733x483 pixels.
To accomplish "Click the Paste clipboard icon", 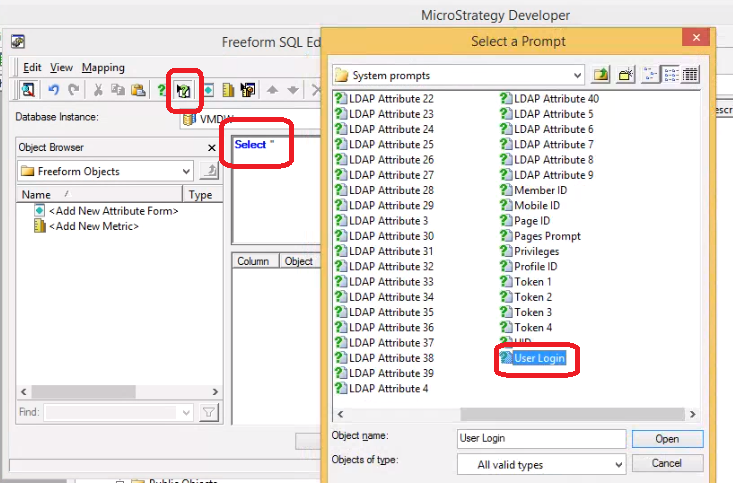I will click(138, 89).
